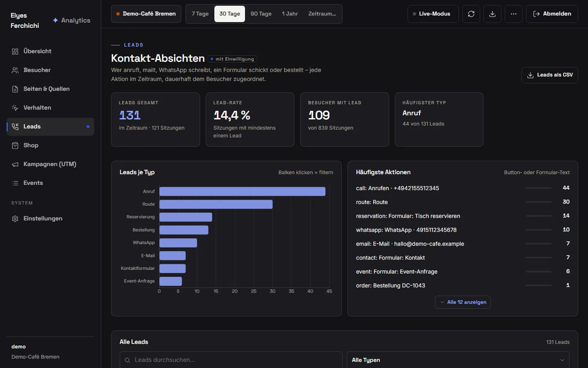This screenshot has height=368, width=588.
Task: Open the Alle Typen dropdown
Action: pos(458,360)
